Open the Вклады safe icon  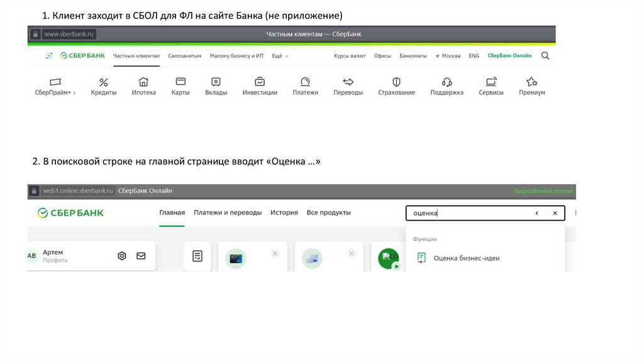pyautogui.click(x=216, y=82)
